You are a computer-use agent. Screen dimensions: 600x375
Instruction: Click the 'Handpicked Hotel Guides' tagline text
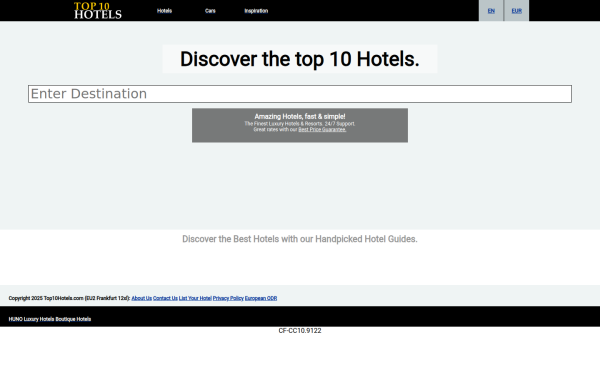(x=300, y=239)
